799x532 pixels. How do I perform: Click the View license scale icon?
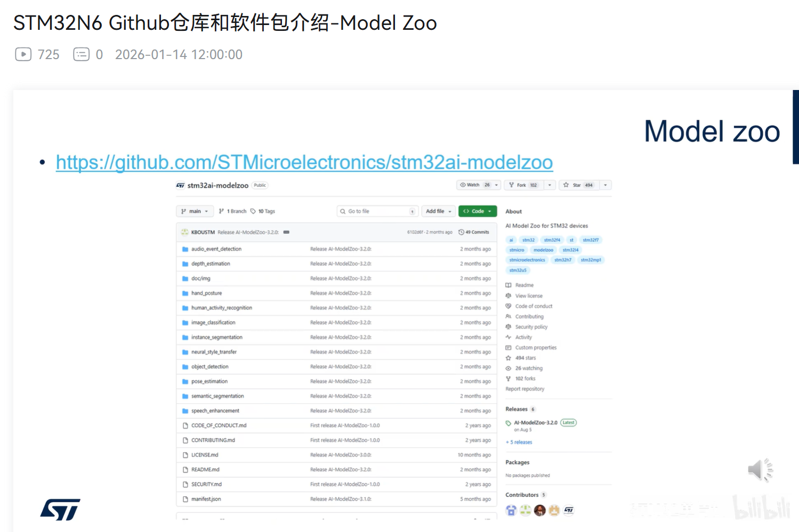509,296
